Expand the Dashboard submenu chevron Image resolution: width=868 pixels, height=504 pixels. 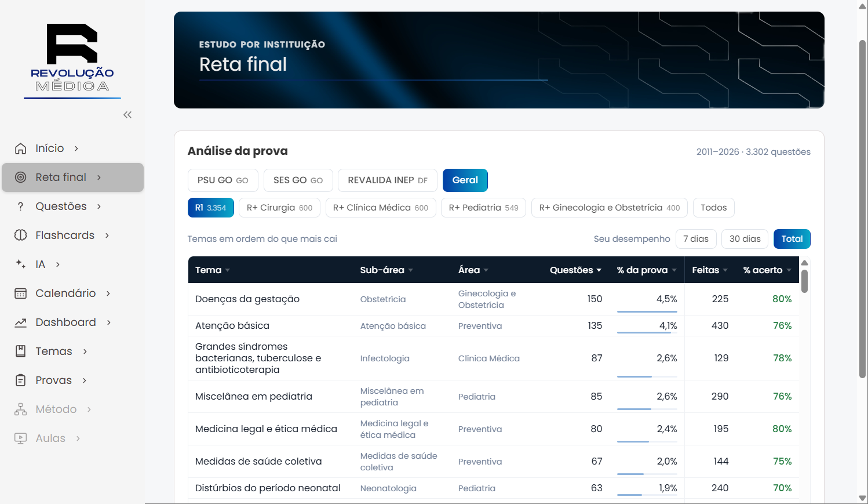pyautogui.click(x=108, y=322)
